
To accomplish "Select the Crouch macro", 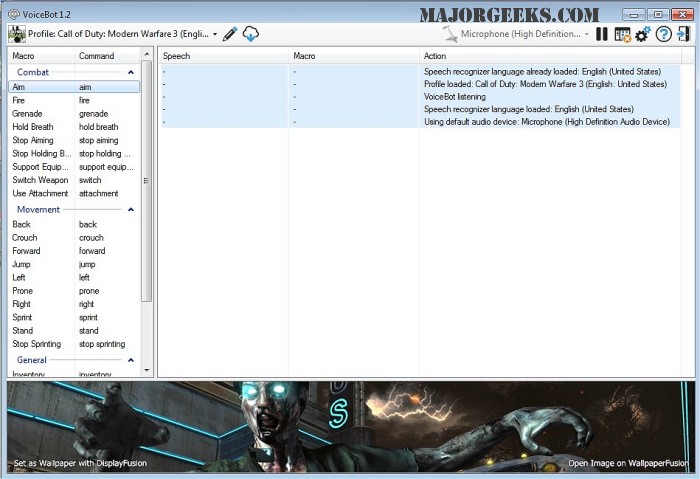I will click(x=74, y=237).
